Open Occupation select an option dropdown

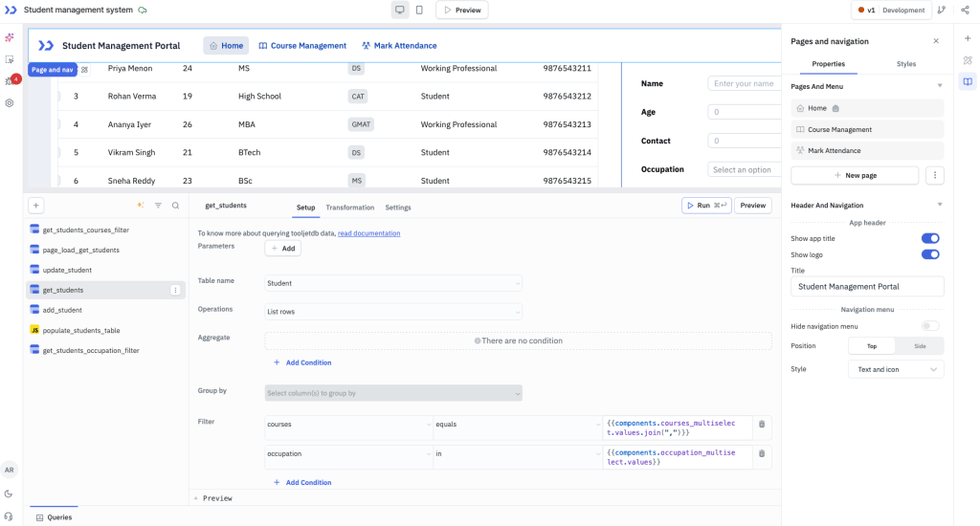pyautogui.click(x=744, y=170)
